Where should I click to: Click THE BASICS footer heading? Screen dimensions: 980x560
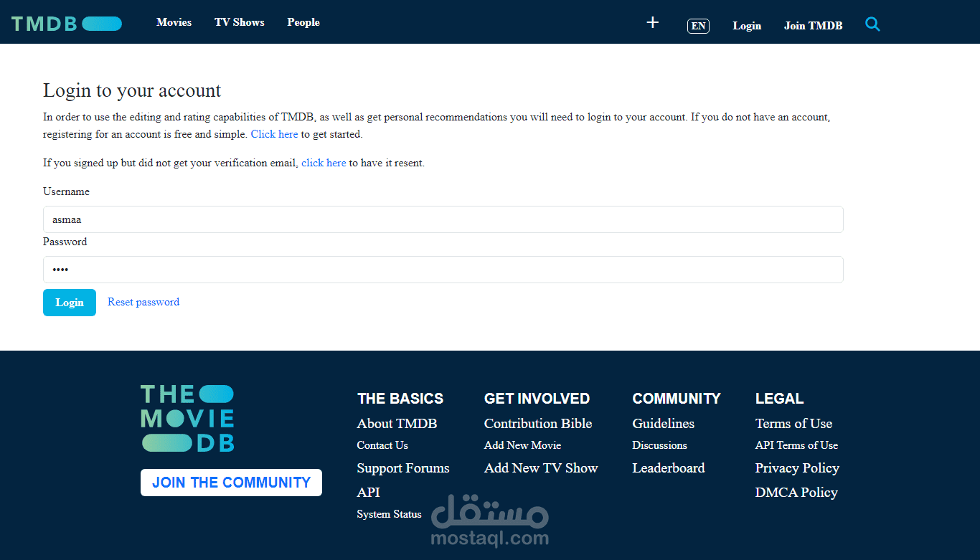click(x=400, y=399)
